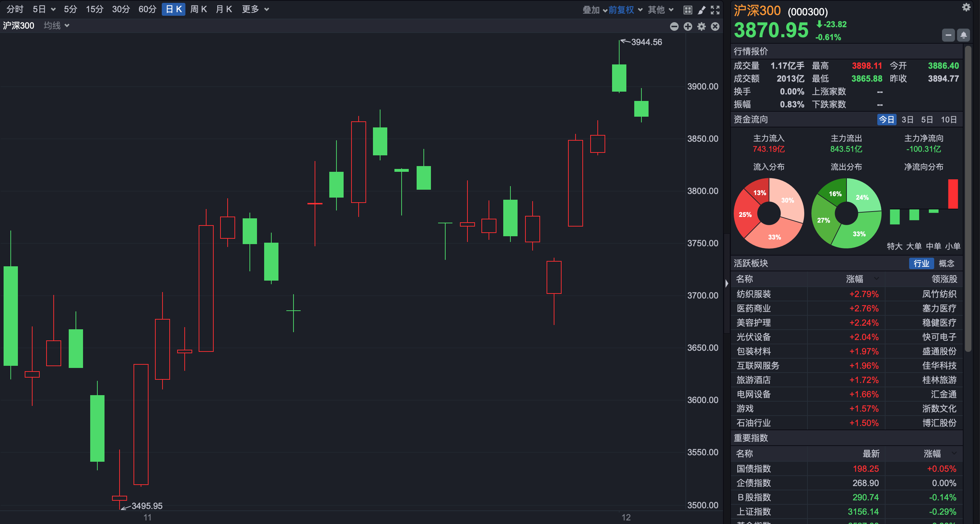Switch fund flow to 3日 period
Viewport: 980px width, 524px height.
(907, 120)
